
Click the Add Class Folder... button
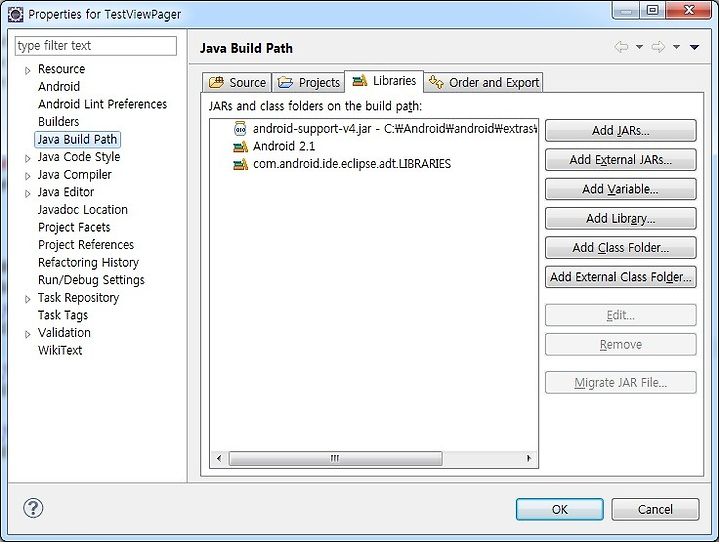click(620, 248)
